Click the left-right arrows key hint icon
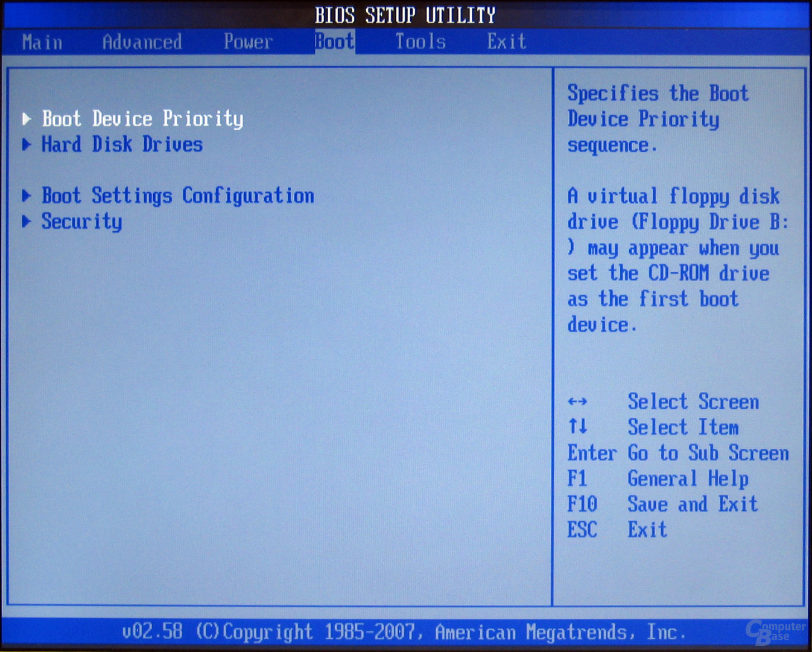The height and width of the screenshot is (652, 812). tap(577, 401)
